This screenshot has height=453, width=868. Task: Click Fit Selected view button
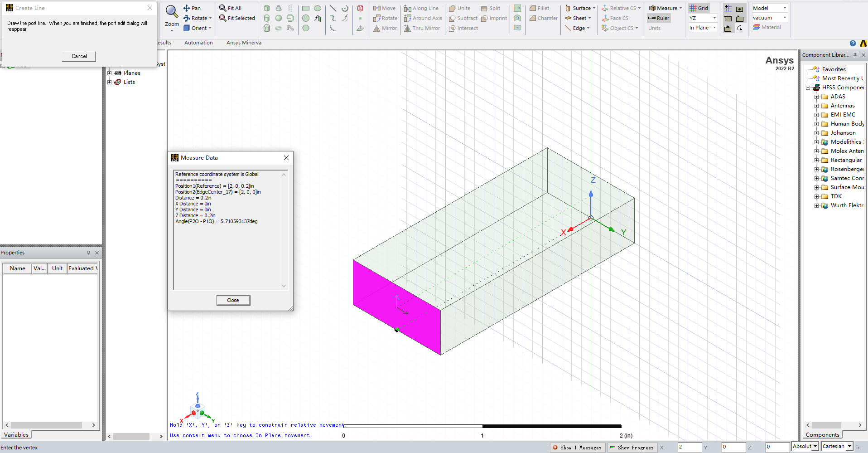237,18
